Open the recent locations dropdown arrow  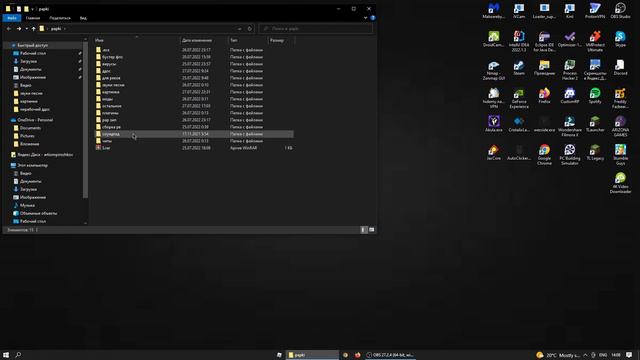(27, 29)
